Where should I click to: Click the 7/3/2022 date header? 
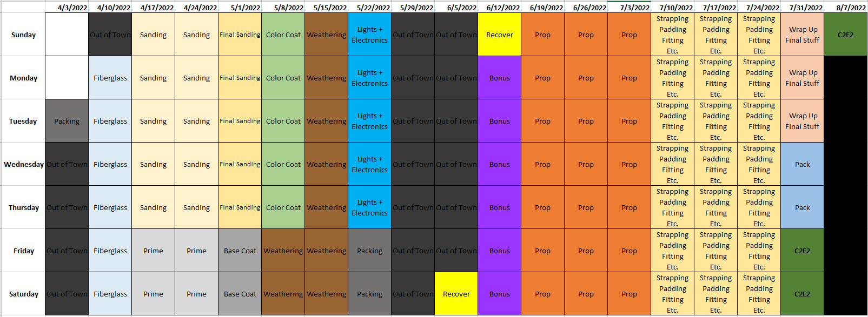tap(629, 8)
